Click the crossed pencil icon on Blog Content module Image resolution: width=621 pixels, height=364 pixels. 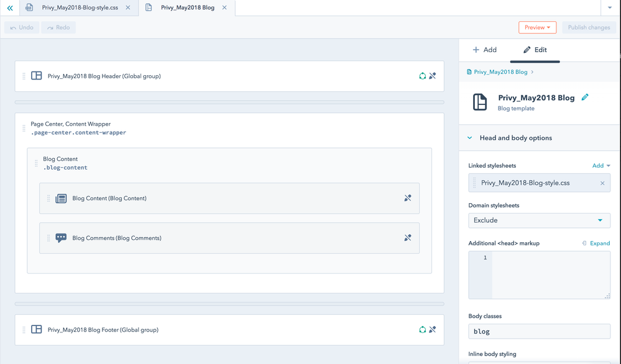pyautogui.click(x=408, y=198)
